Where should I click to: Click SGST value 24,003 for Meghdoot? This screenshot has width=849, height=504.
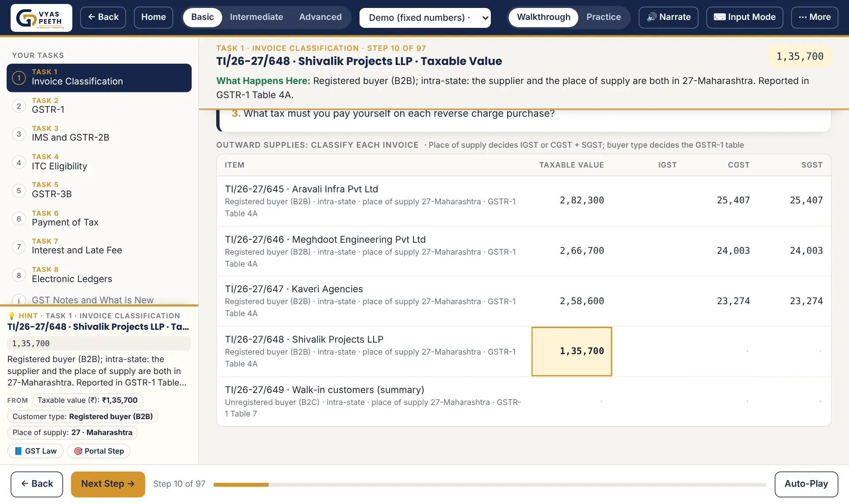click(806, 251)
